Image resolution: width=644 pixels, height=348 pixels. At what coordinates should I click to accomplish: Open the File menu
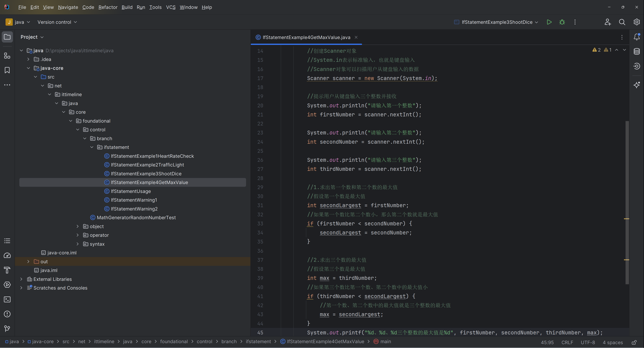pos(22,7)
